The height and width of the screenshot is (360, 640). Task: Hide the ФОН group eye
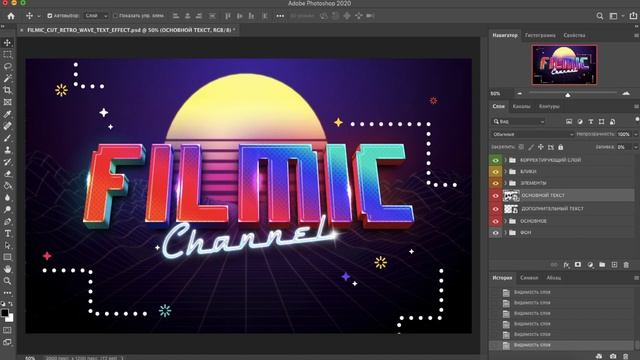pyautogui.click(x=496, y=233)
